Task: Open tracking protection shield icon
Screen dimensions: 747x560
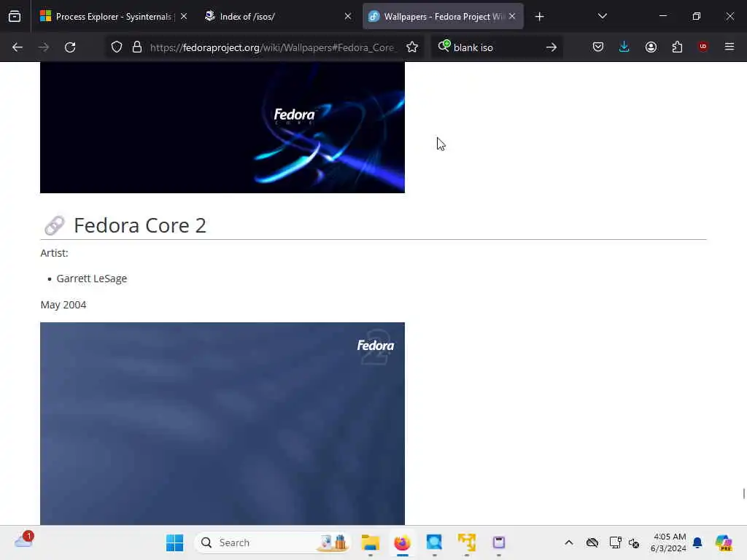Action: pos(117,47)
